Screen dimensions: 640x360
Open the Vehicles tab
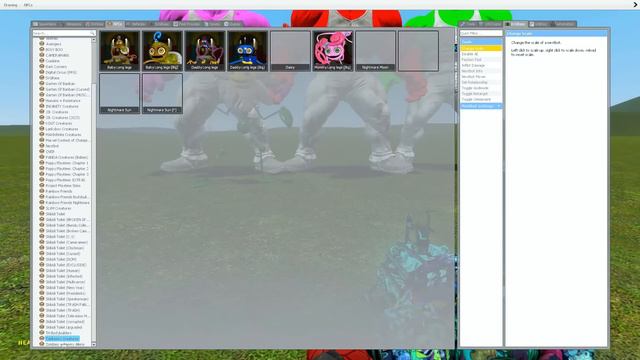pyautogui.click(x=136, y=24)
